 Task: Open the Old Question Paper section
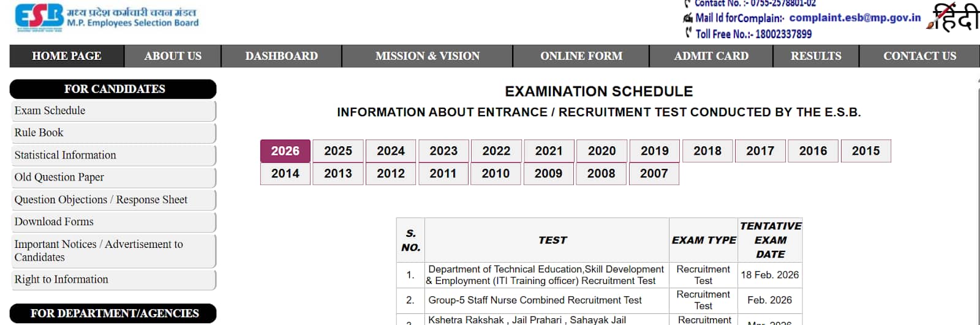point(59,177)
